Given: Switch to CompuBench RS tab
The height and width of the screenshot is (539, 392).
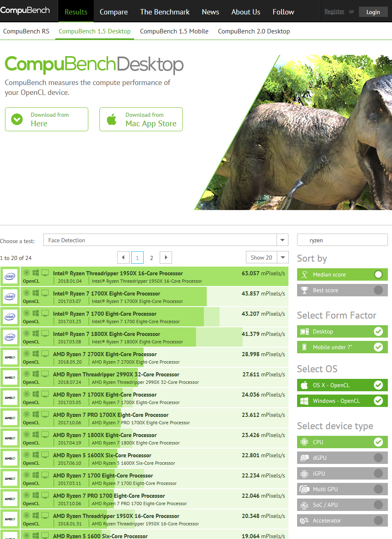Looking at the screenshot, I should tap(26, 31).
